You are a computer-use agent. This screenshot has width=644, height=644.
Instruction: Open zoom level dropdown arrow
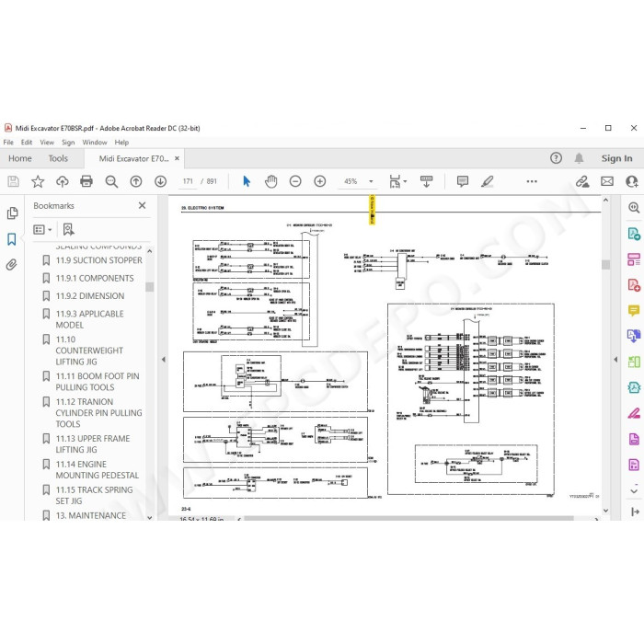coord(371,181)
